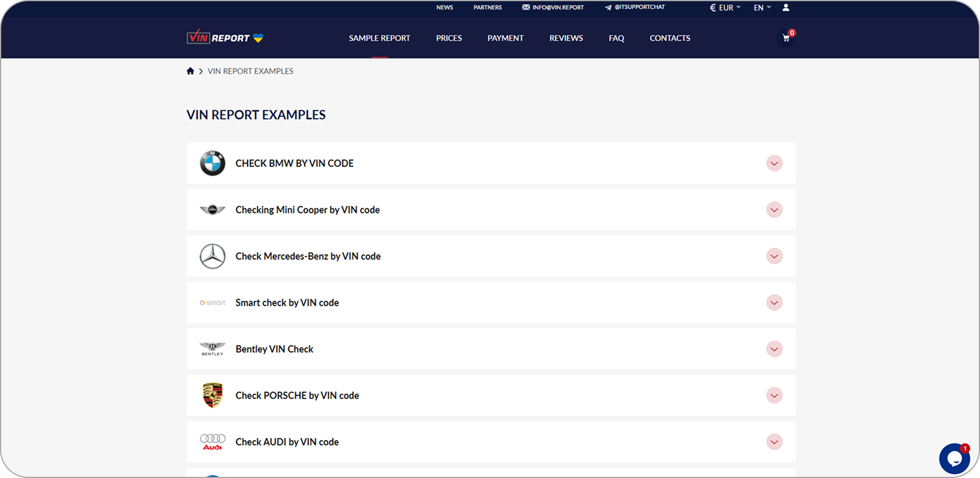The image size is (980, 478).
Task: Open the EUR currency dropdown
Action: pyautogui.click(x=725, y=8)
